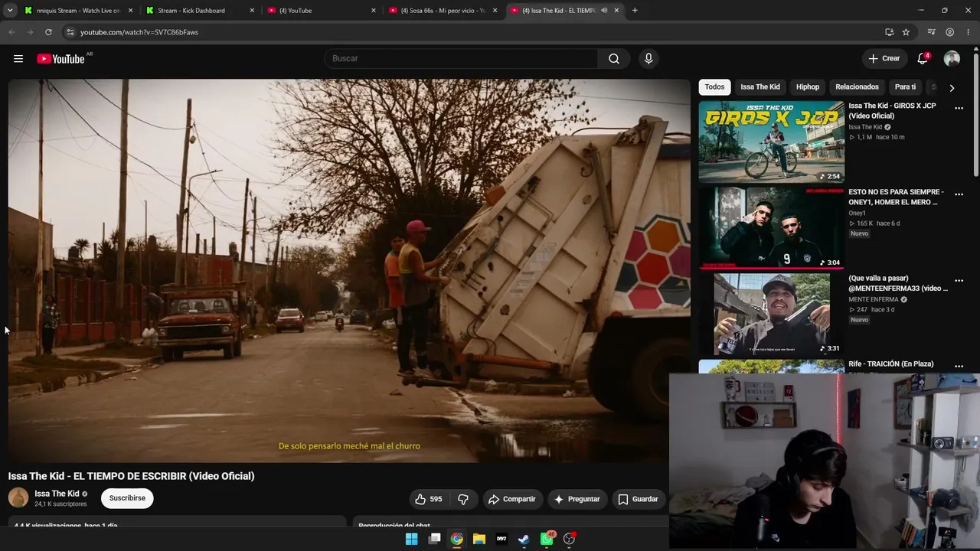Like the video with thumbs up
The image size is (980, 551).
[x=429, y=499]
